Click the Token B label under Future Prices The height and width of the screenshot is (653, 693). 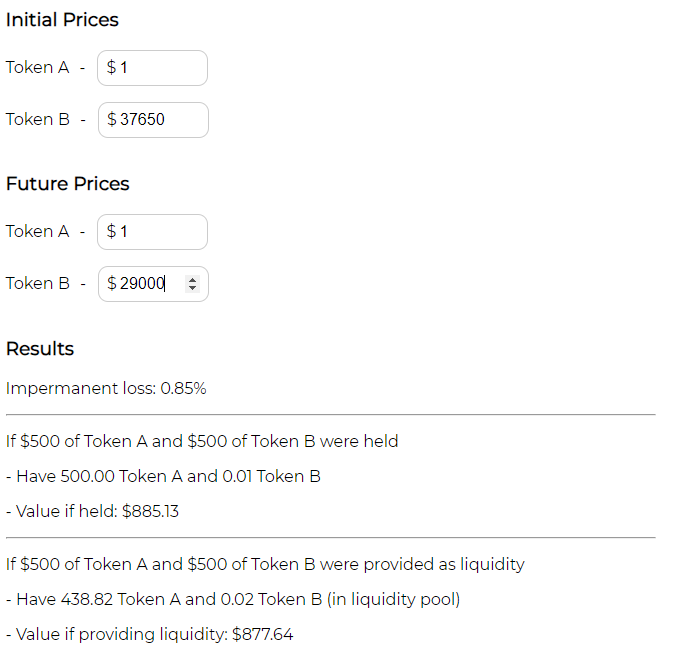[x=38, y=284]
